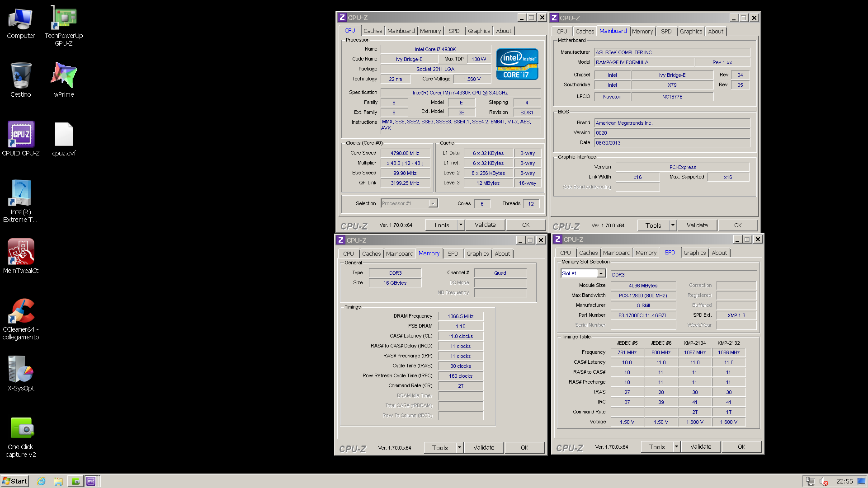This screenshot has width=868, height=488.
Task: Click the green capture taskbar icon
Action: tap(75, 481)
